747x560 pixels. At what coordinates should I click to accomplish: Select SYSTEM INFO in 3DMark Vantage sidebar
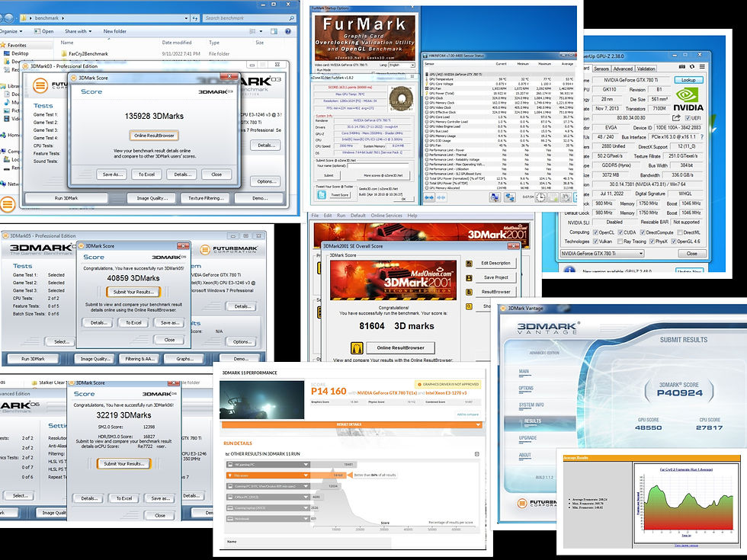tap(531, 405)
